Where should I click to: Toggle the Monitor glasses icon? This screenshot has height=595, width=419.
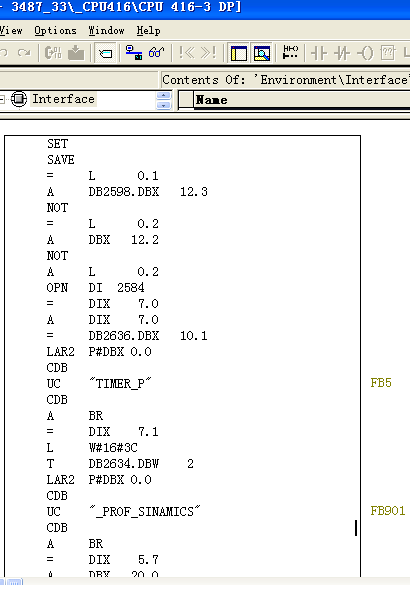157,52
